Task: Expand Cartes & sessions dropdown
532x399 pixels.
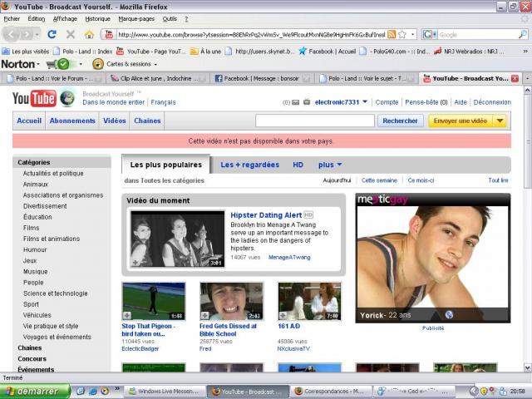Action: 155,64
